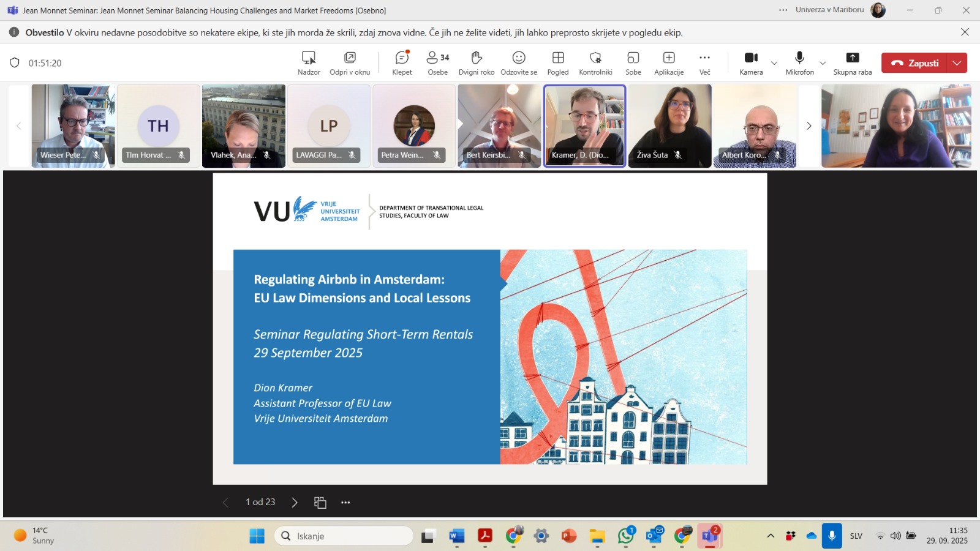Open the Pogled view options
980x551 pixels.
pos(557,63)
